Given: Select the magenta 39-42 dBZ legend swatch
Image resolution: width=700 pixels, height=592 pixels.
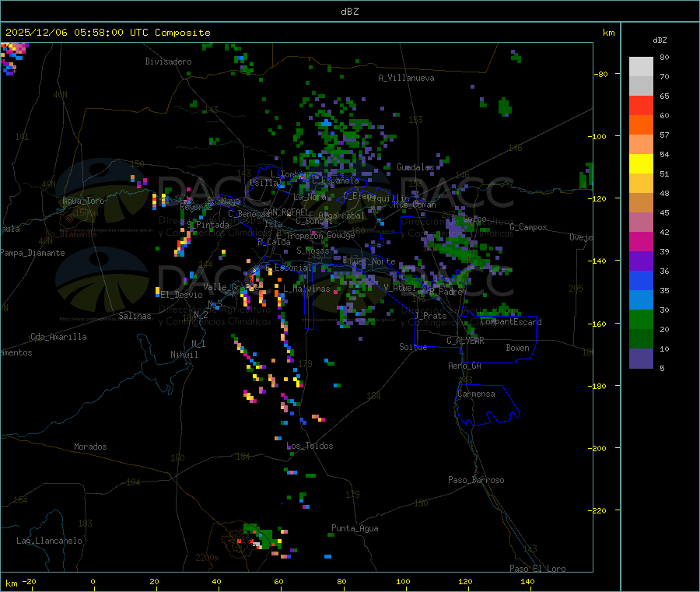Looking at the screenshot, I should pyautogui.click(x=641, y=241).
